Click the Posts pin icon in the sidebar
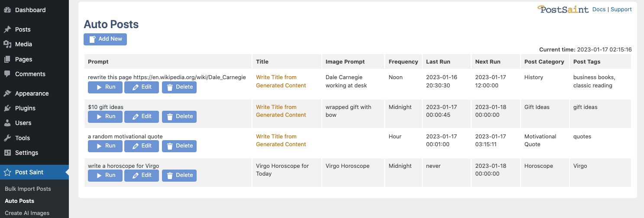This screenshot has height=218, width=644. [x=7, y=29]
